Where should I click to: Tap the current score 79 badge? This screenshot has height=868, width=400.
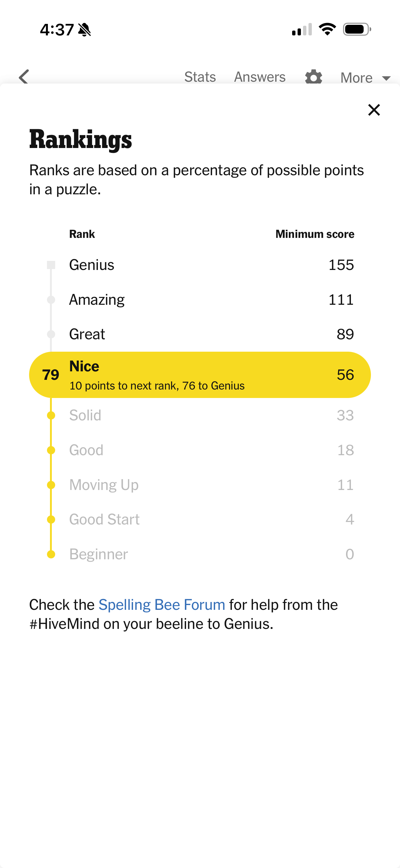coord(51,375)
